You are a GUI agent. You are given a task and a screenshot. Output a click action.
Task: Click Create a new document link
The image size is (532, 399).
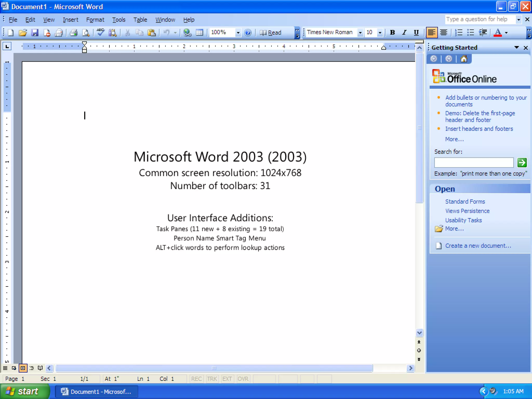coord(478,246)
